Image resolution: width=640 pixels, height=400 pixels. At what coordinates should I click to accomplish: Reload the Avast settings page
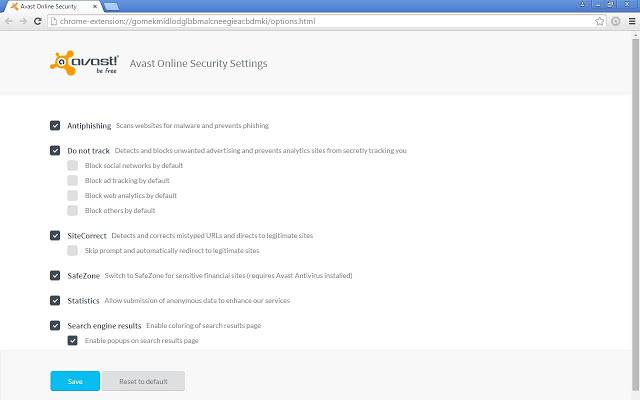(x=37, y=21)
